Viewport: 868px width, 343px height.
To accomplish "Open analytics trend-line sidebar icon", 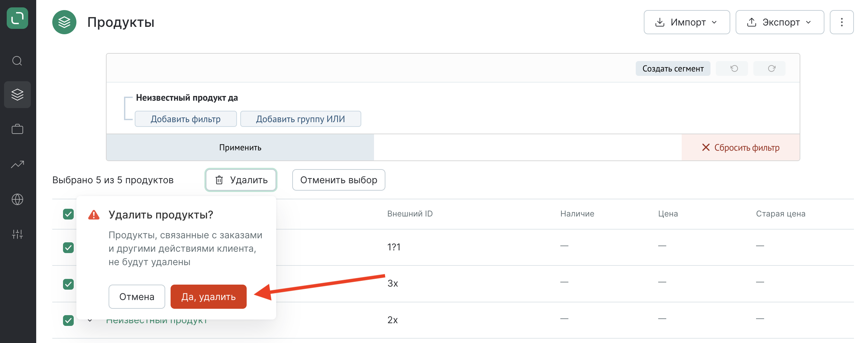I will pos(17,164).
